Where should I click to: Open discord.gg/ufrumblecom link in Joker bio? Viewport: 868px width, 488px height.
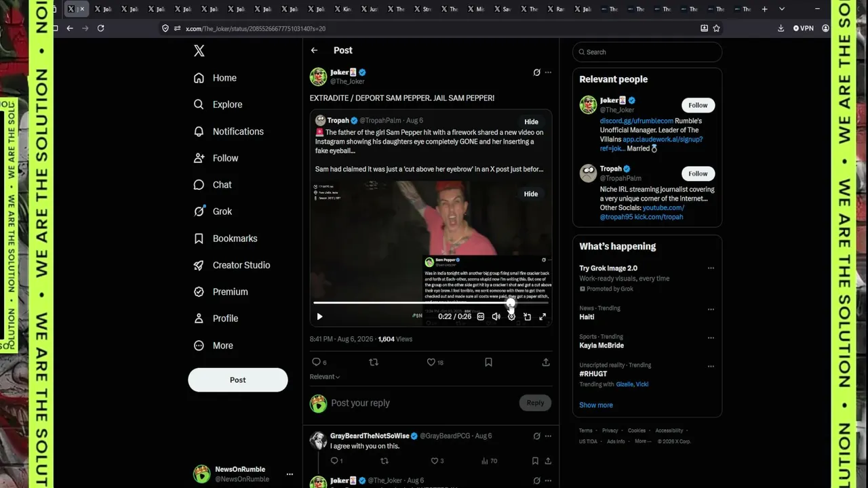pyautogui.click(x=637, y=121)
